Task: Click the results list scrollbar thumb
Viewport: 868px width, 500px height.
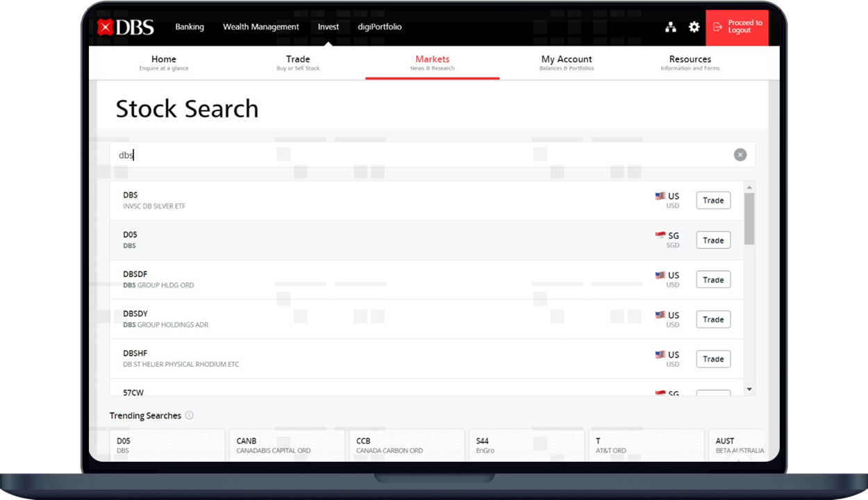Action: [749, 219]
